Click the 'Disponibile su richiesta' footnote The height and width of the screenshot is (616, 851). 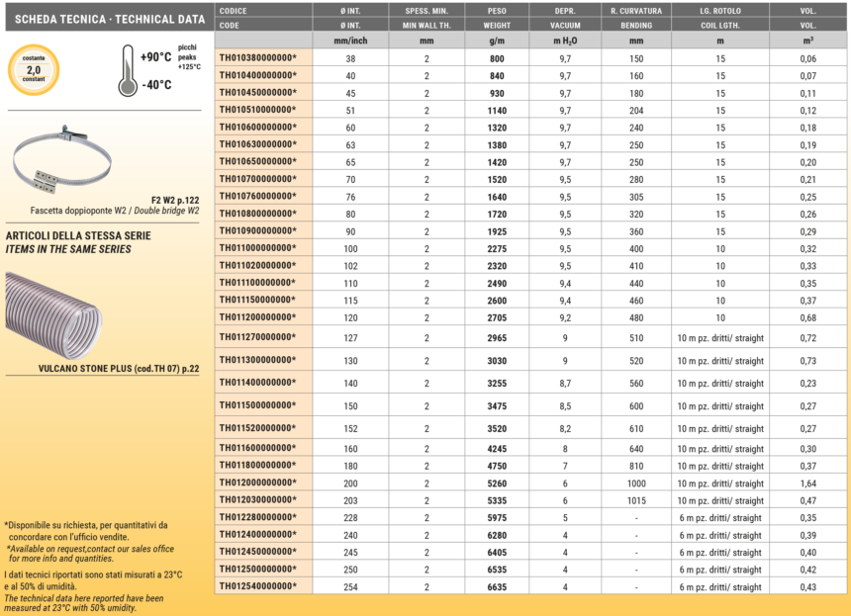pyautogui.click(x=87, y=531)
